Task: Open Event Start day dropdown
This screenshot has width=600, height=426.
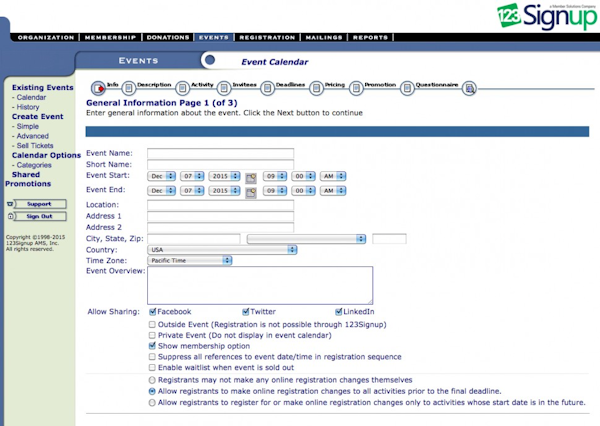Action: (192, 176)
